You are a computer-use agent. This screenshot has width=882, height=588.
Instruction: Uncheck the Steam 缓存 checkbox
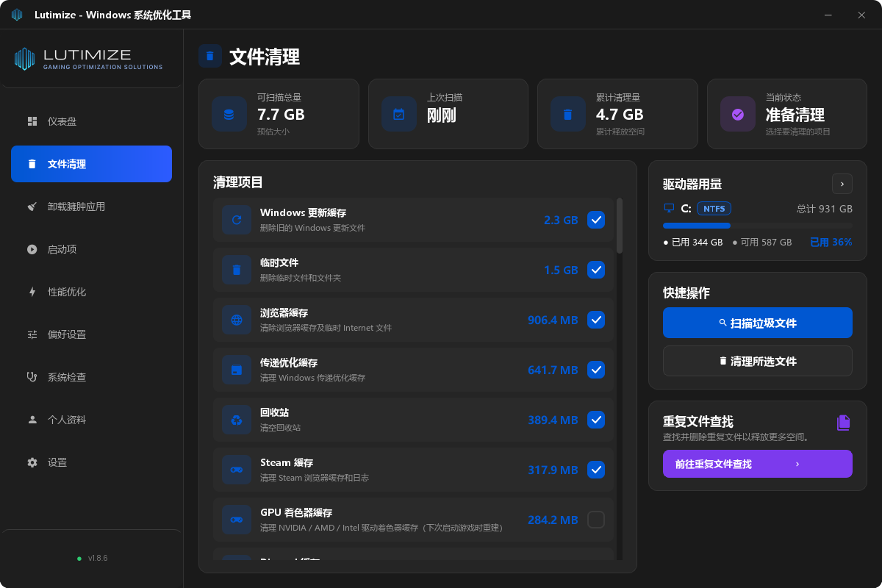click(596, 470)
